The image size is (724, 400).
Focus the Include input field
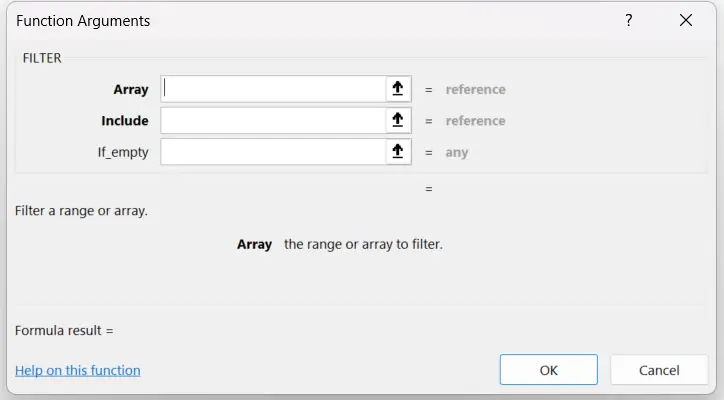click(273, 120)
